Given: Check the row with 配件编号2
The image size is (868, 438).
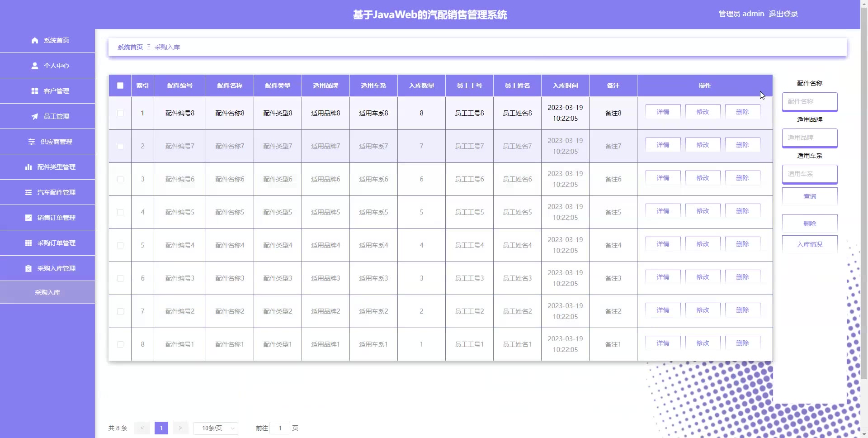Looking at the screenshot, I should (x=120, y=311).
